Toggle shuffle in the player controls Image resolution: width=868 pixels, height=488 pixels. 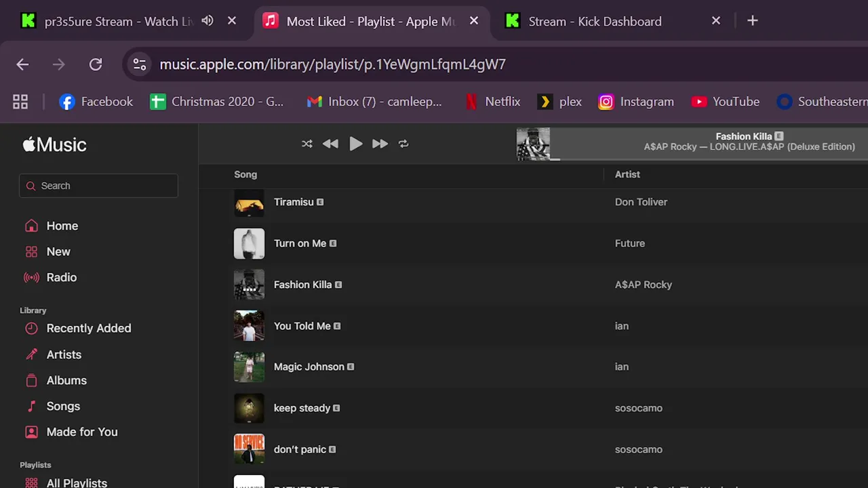tap(307, 144)
